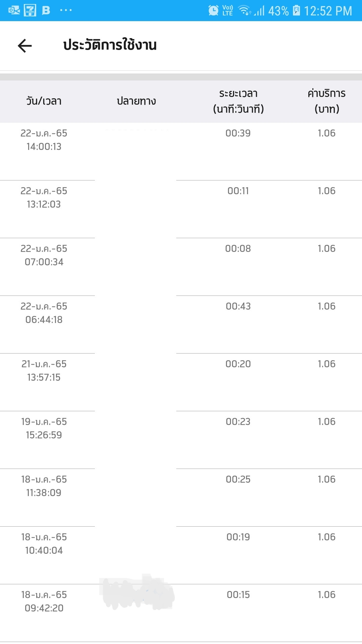
Task: Tap the Outlook notification icon
Action: pyautogui.click(x=14, y=10)
